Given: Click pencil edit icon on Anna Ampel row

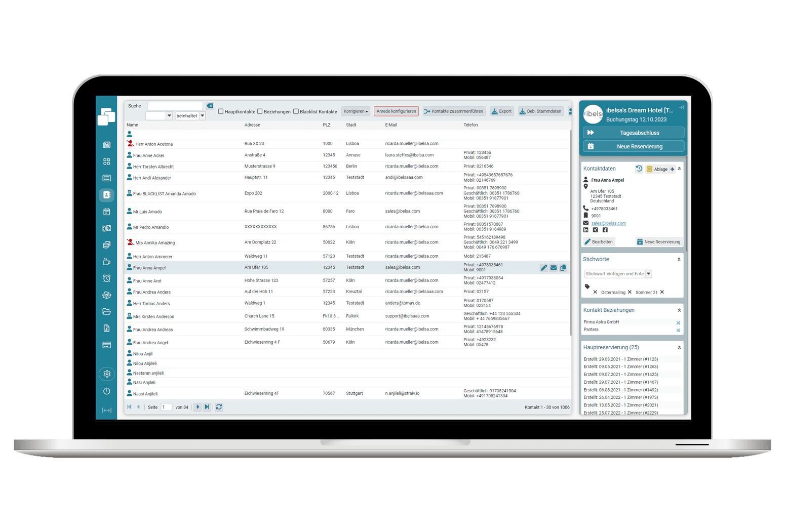Looking at the screenshot, I should [x=543, y=268].
